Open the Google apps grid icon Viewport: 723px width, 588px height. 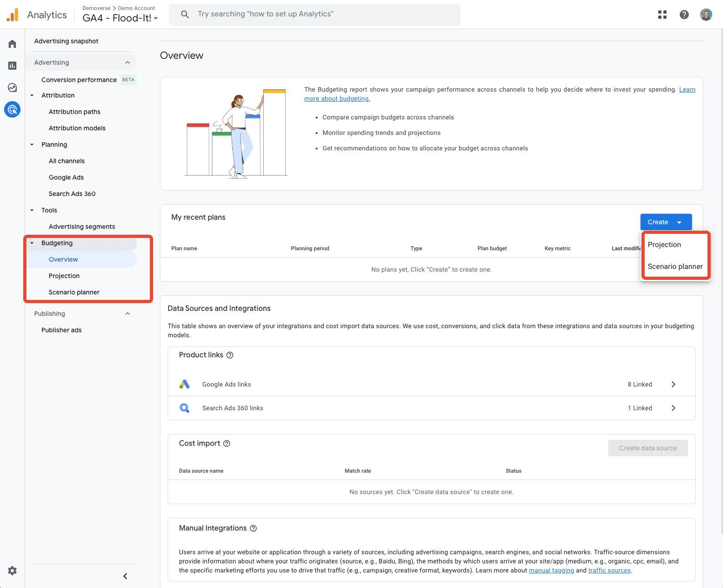(662, 15)
